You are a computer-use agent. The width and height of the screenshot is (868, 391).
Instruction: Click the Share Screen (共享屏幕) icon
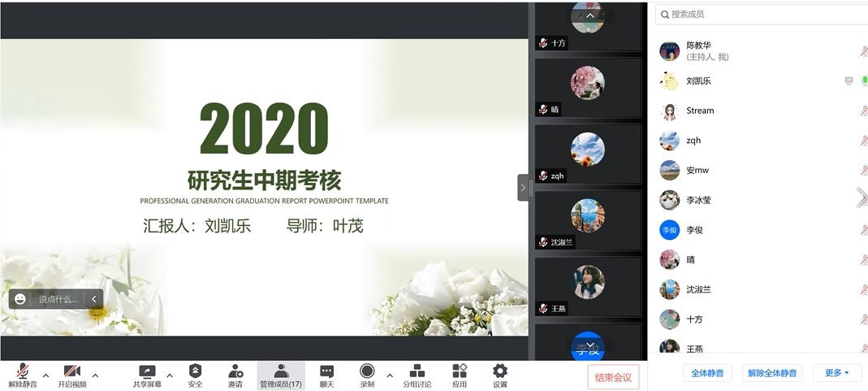147,371
